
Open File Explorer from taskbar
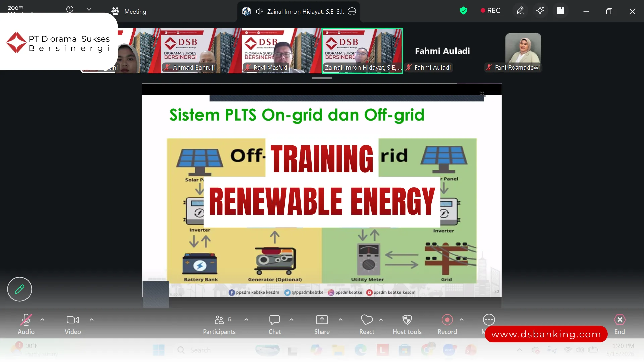(338, 350)
